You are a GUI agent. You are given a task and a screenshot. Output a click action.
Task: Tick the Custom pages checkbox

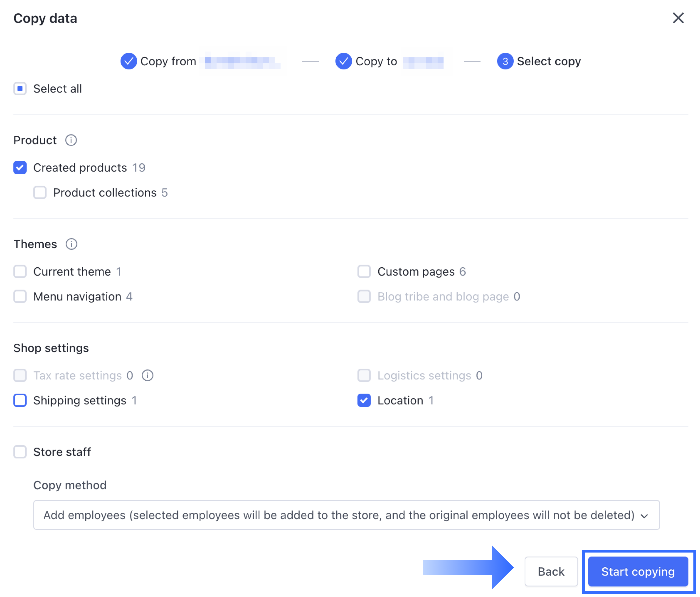[x=364, y=272]
